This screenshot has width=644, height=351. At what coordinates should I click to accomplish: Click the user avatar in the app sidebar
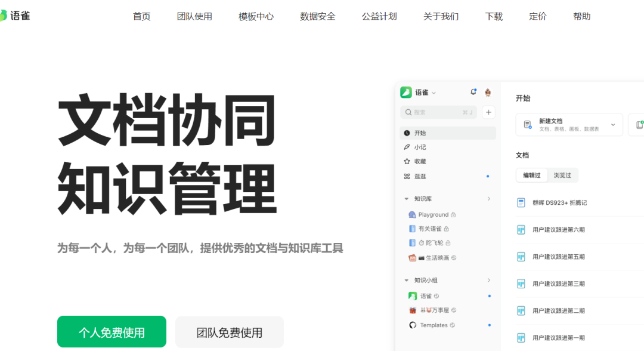point(488,93)
